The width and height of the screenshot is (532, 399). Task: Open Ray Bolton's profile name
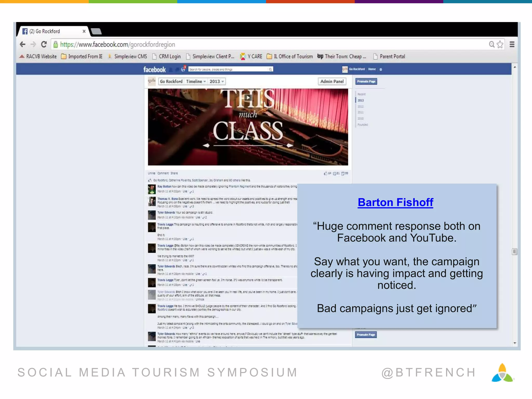164,187
